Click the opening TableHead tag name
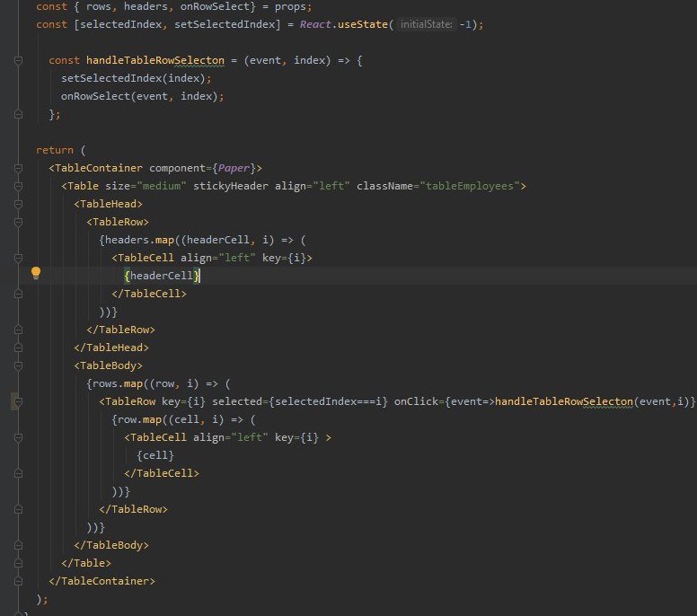The width and height of the screenshot is (697, 616). (108, 204)
